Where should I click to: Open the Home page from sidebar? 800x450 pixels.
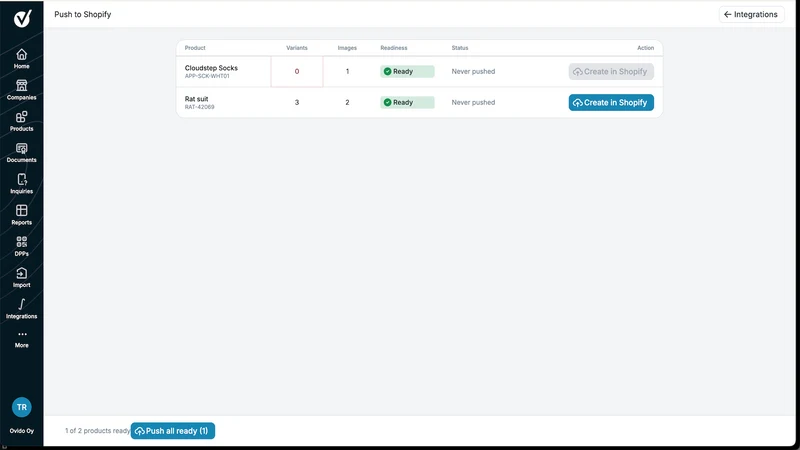[21, 59]
